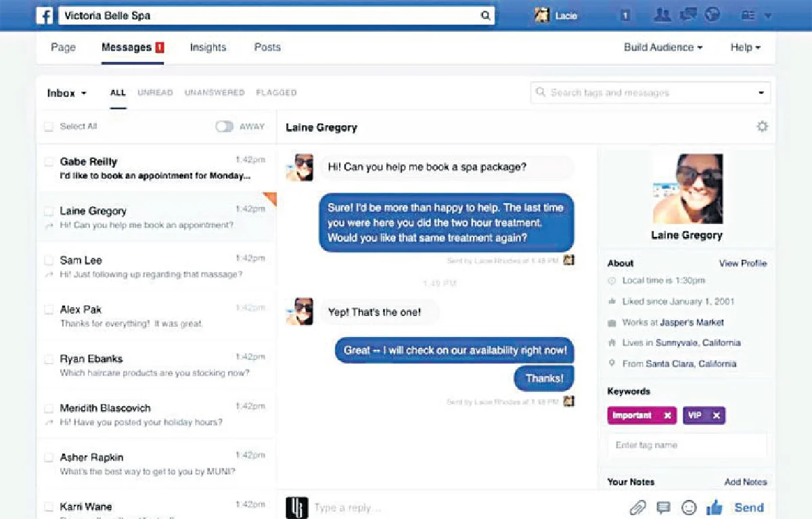The width and height of the screenshot is (812, 519).
Task: Attach a file with paperclip icon
Action: pos(637,507)
